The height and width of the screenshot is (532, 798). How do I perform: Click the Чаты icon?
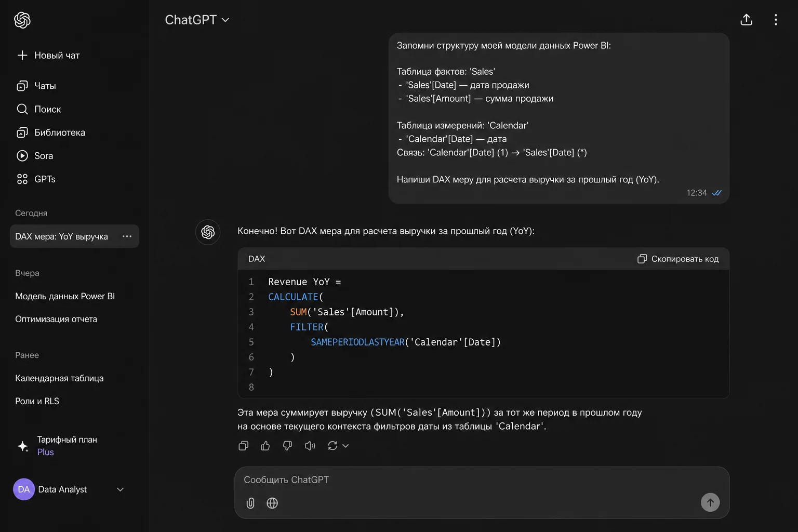pyautogui.click(x=22, y=86)
